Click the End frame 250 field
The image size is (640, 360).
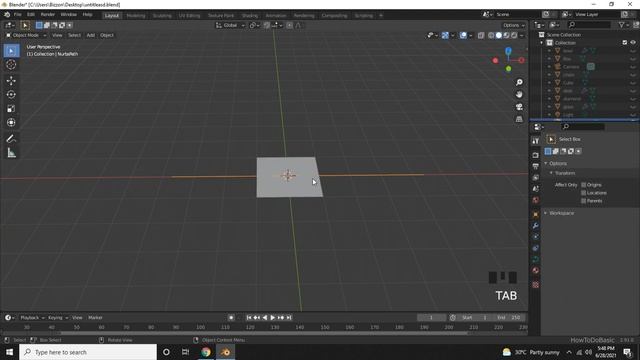[509, 318]
